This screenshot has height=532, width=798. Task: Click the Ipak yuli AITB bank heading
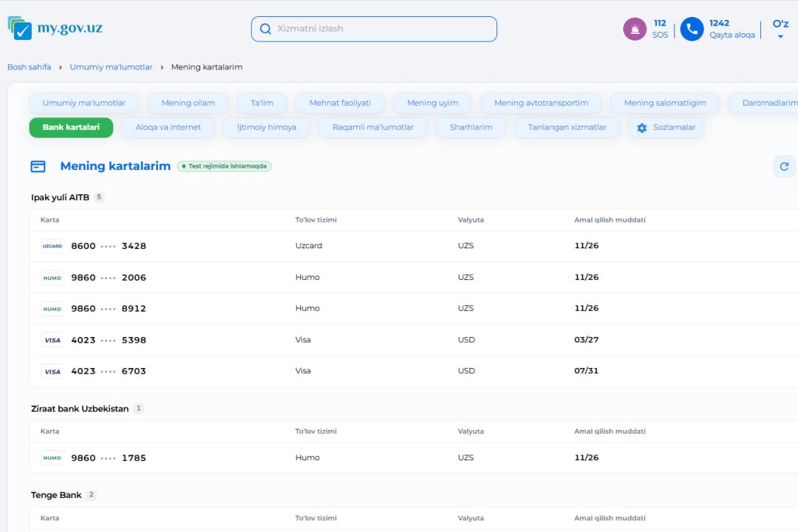tap(60, 197)
